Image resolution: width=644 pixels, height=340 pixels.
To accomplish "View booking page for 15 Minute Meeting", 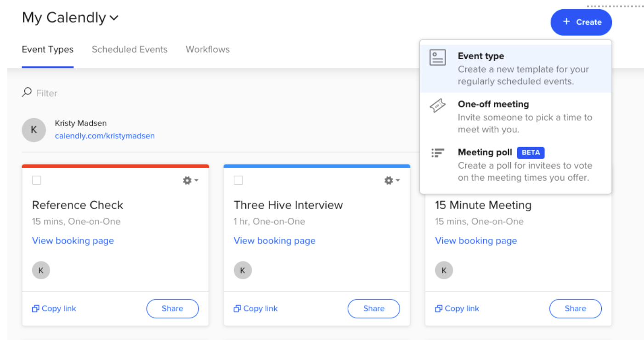I will coord(476,241).
